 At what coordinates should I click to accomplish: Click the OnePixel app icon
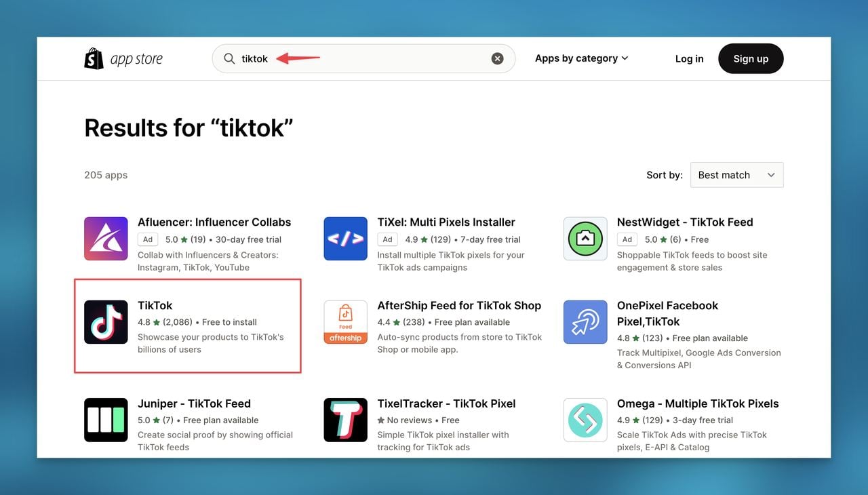pos(585,322)
